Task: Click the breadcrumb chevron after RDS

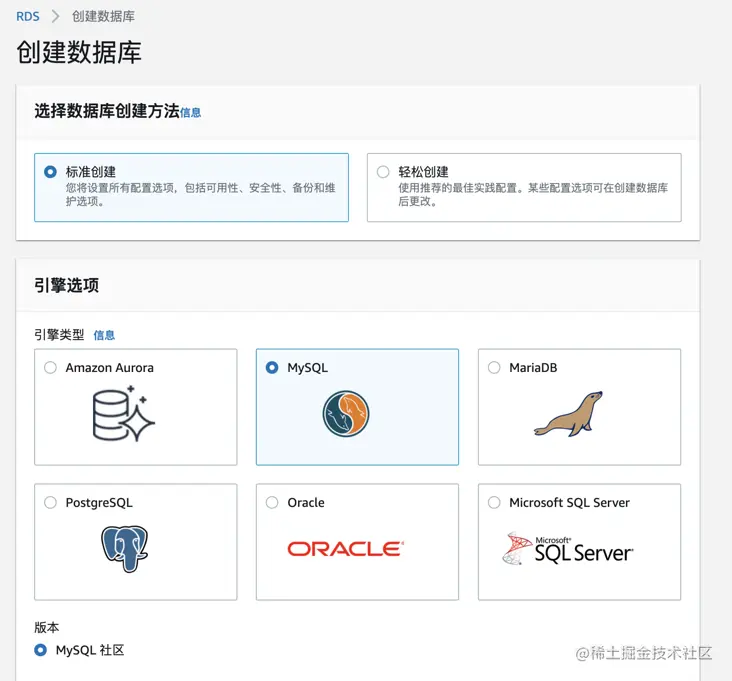Action: (x=56, y=16)
